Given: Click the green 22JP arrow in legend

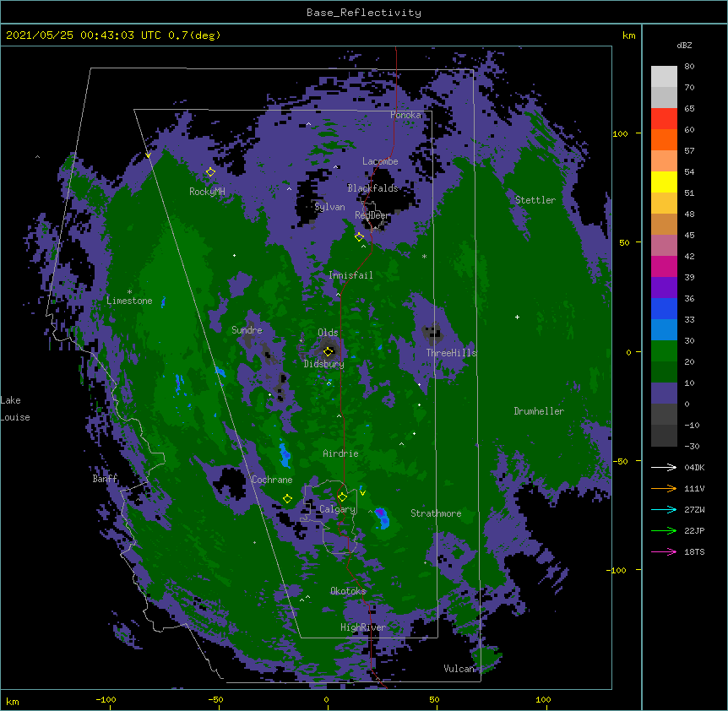Looking at the screenshot, I should [664, 530].
